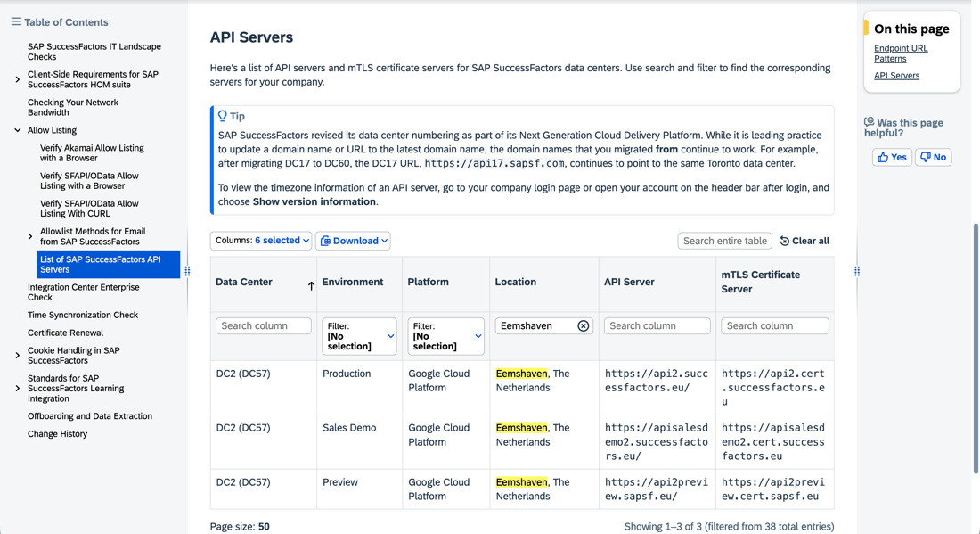Reset filters with Clear all
The width and height of the screenshot is (980, 534).
point(804,241)
